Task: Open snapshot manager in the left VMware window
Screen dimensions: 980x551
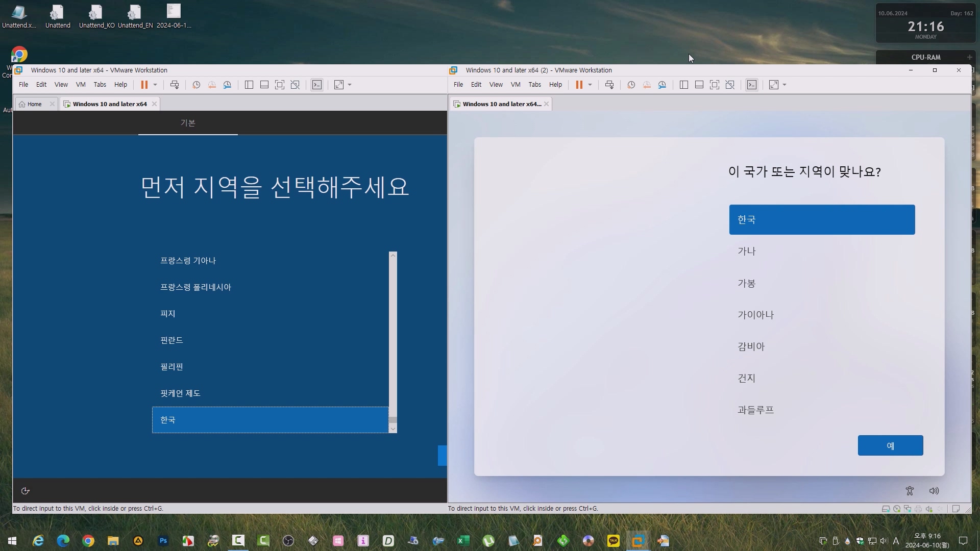Action: coord(228,85)
